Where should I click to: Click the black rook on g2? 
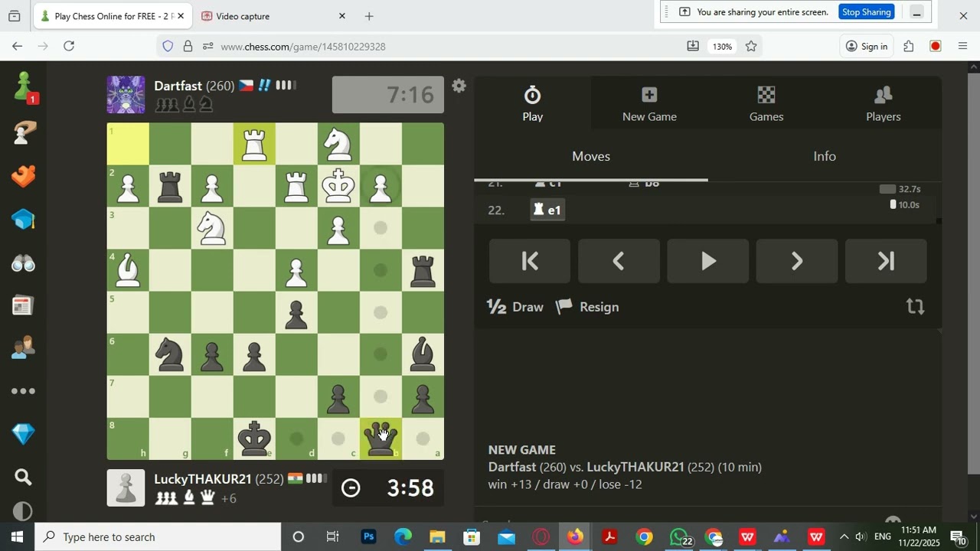[170, 186]
